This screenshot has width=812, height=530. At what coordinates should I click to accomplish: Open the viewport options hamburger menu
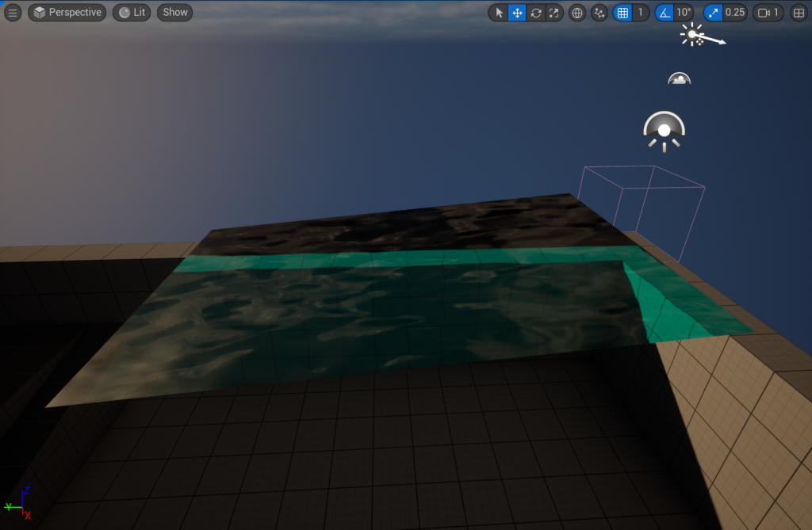click(13, 13)
